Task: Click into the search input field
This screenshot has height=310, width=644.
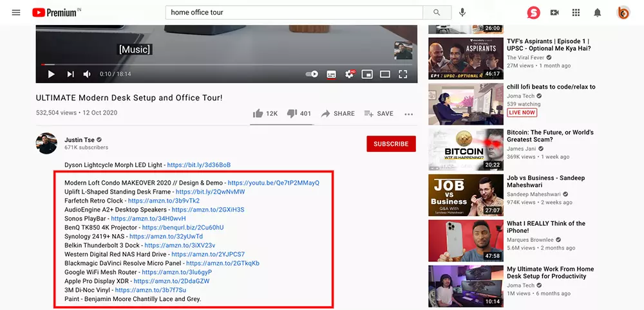Action: point(294,12)
